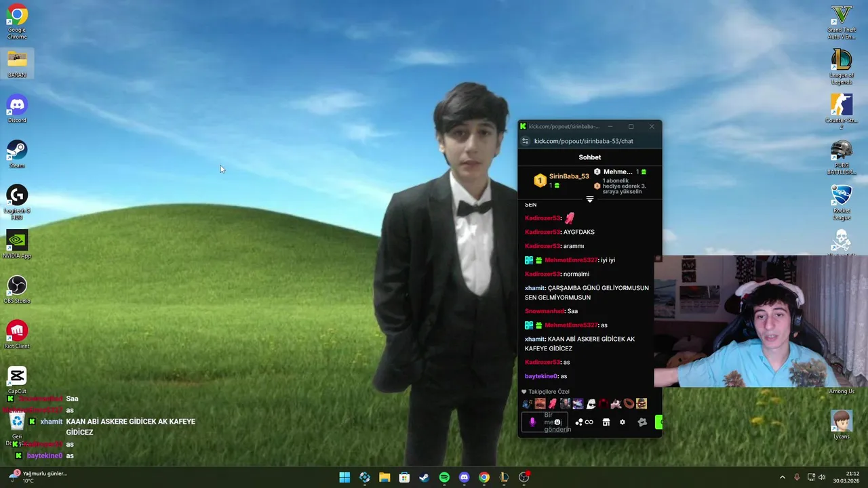This screenshot has height=488, width=868.
Task: Launch the CapCut desktop shortcut
Action: tap(17, 380)
